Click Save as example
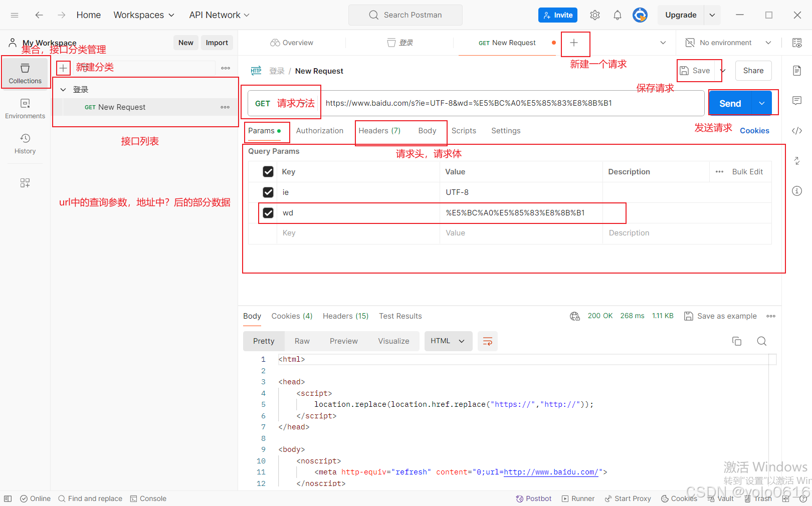The image size is (812, 506). 721,316
